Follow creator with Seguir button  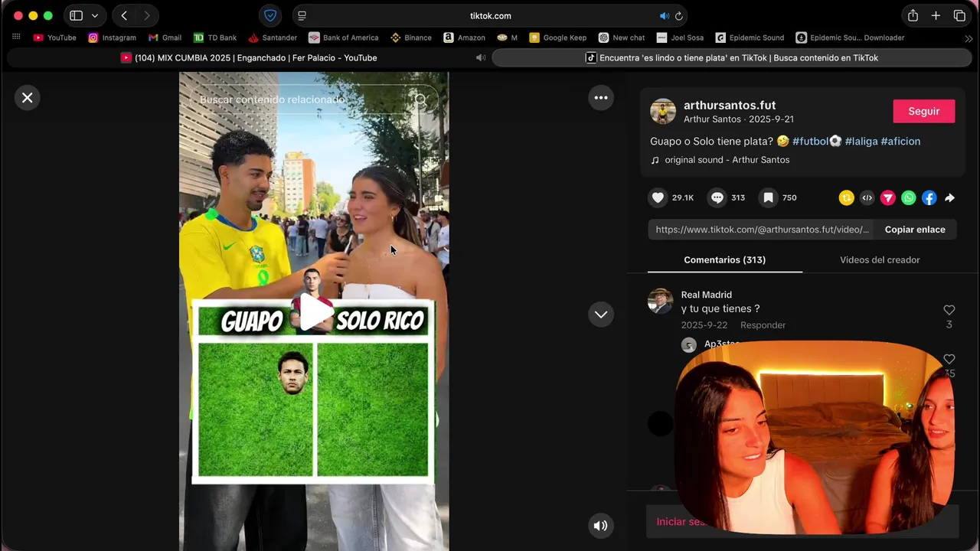point(923,111)
